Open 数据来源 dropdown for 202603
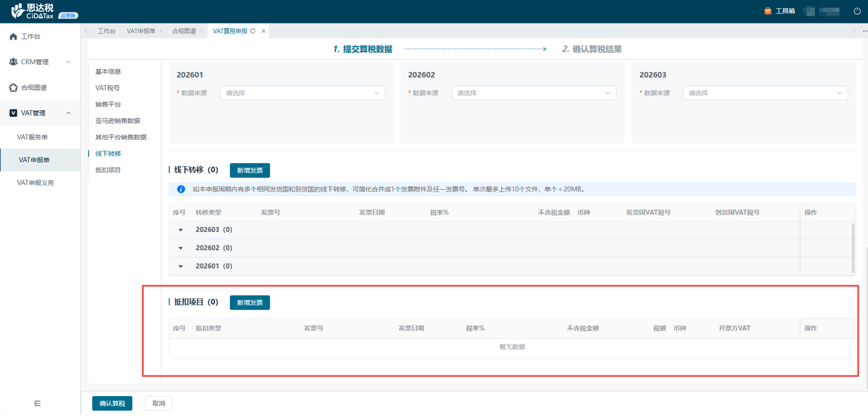Viewport: 868px width, 416px height. (765, 93)
